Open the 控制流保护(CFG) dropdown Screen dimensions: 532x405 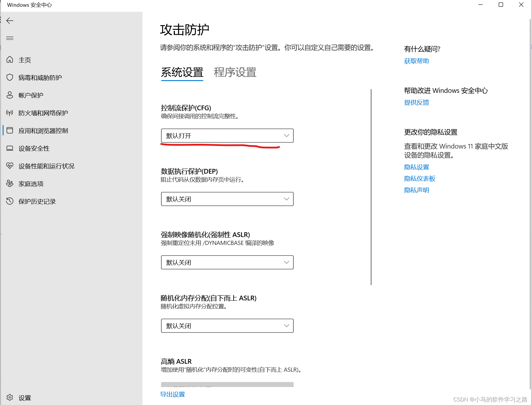[227, 136]
